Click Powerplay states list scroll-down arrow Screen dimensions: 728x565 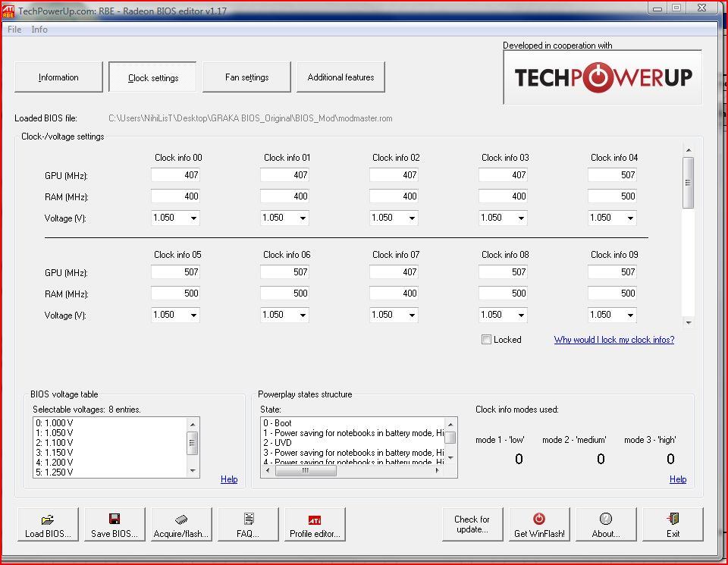coord(450,458)
